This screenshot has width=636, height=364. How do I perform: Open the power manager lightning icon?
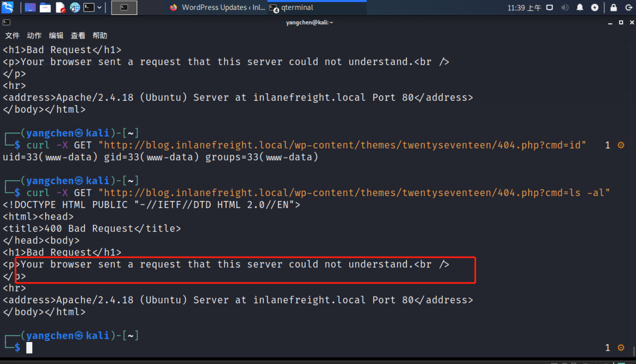[x=595, y=7]
